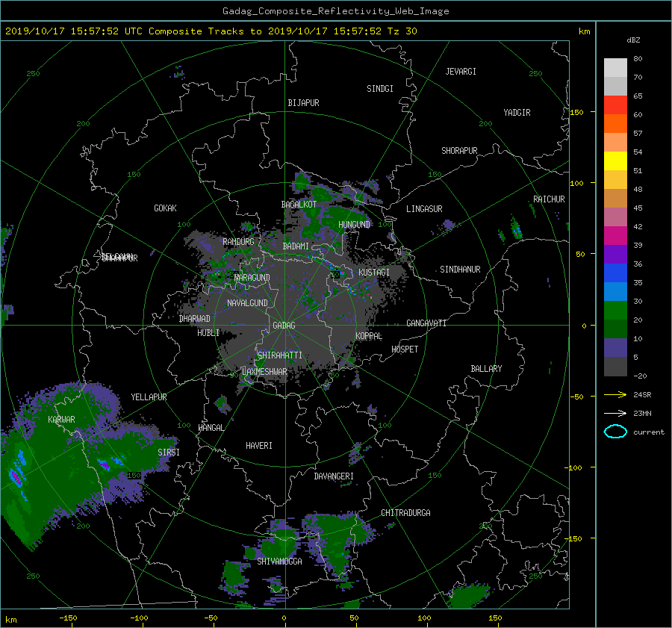The height and width of the screenshot is (628, 672).
Task: Click the SHIVAMOGGA city label
Action: pyautogui.click(x=279, y=562)
